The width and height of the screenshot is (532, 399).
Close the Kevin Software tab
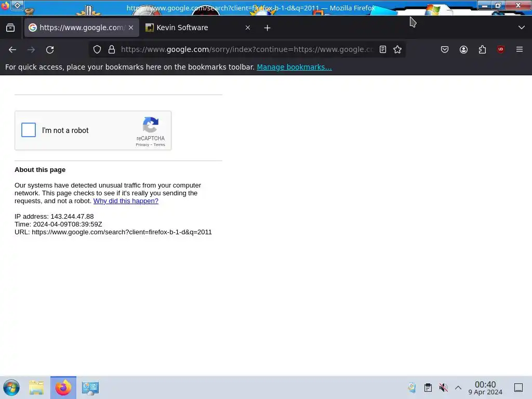[x=248, y=28]
